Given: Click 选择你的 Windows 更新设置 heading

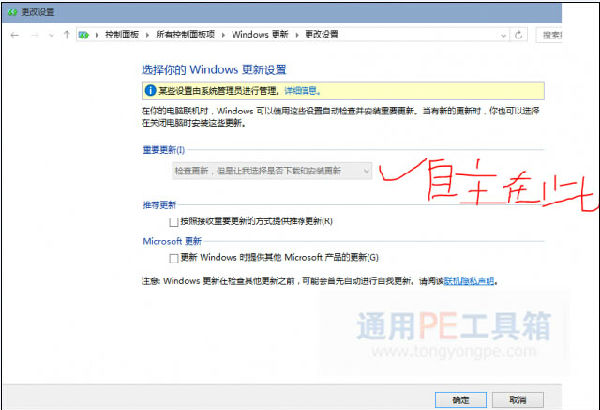Looking at the screenshot, I should coord(214,70).
